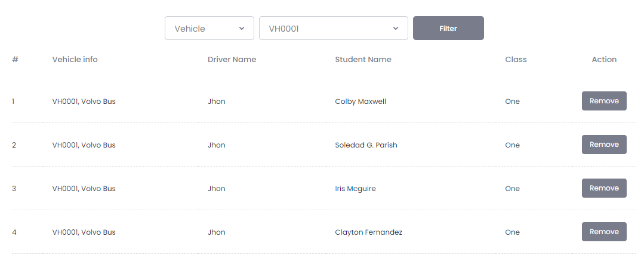The width and height of the screenshot is (644, 255).
Task: Click the Vehicle info column header
Action: coord(75,60)
